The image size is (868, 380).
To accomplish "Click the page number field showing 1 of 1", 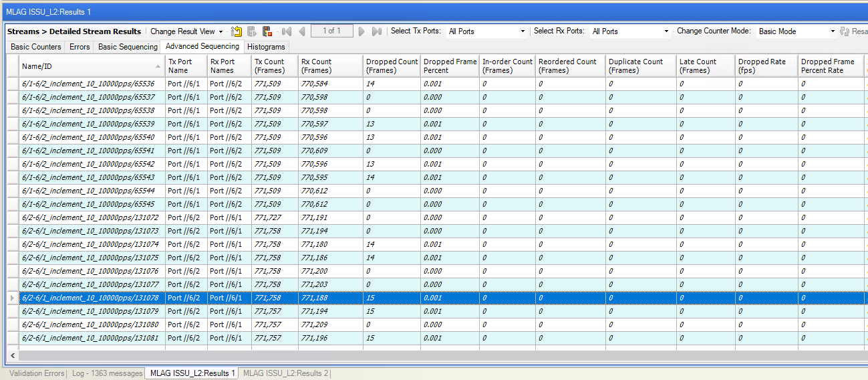I will [x=331, y=31].
